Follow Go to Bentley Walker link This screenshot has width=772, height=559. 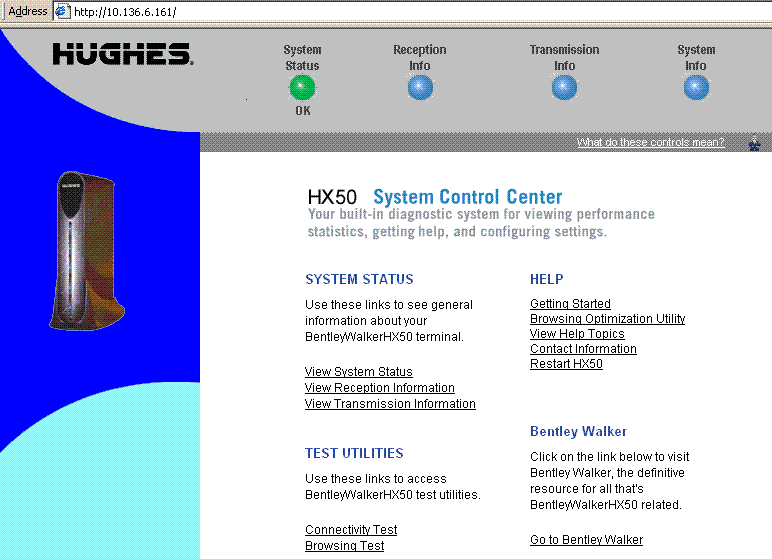click(x=586, y=540)
